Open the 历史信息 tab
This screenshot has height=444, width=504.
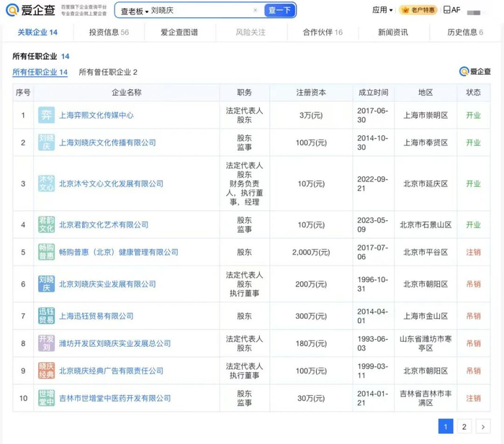465,32
